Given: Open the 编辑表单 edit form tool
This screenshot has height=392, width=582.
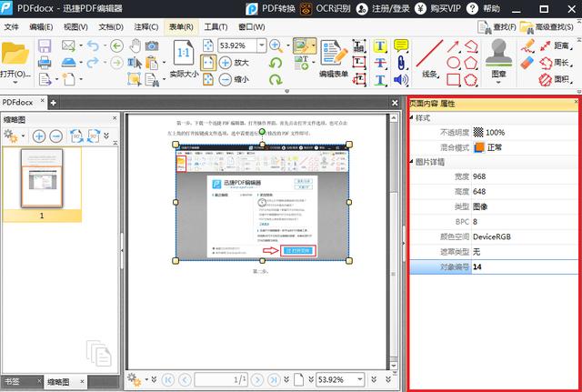Looking at the screenshot, I should pyautogui.click(x=334, y=58).
